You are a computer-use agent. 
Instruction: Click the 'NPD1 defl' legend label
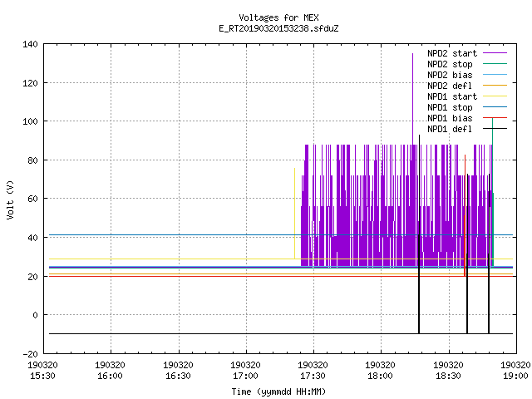450,129
